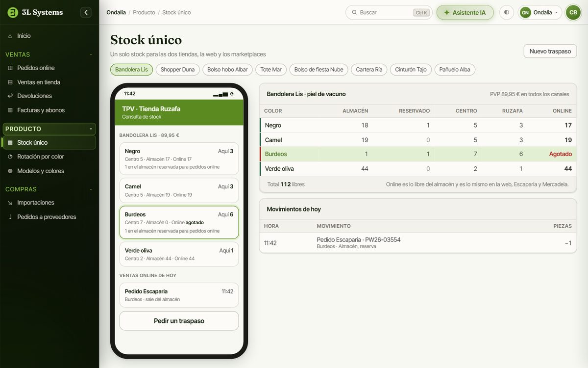Click the RUZAFA column header
588x368 pixels.
click(513, 111)
